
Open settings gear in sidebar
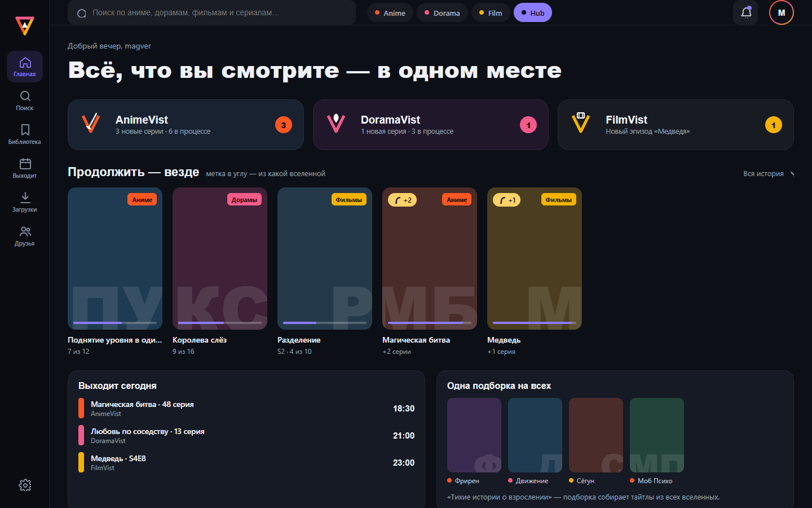[x=25, y=485]
